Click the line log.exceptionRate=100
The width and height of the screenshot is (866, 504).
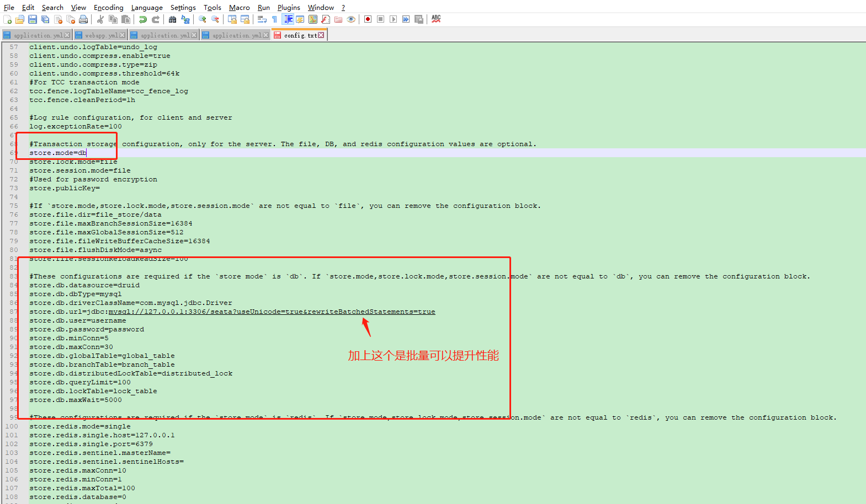[x=76, y=126]
